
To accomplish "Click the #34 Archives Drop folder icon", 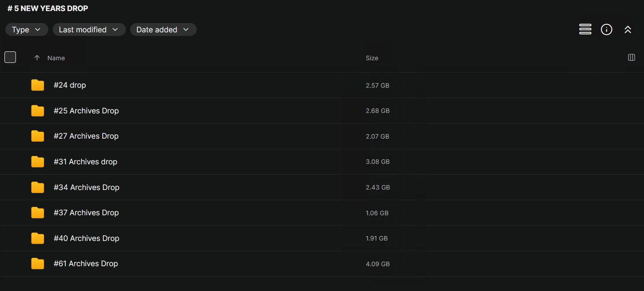I will [x=38, y=187].
